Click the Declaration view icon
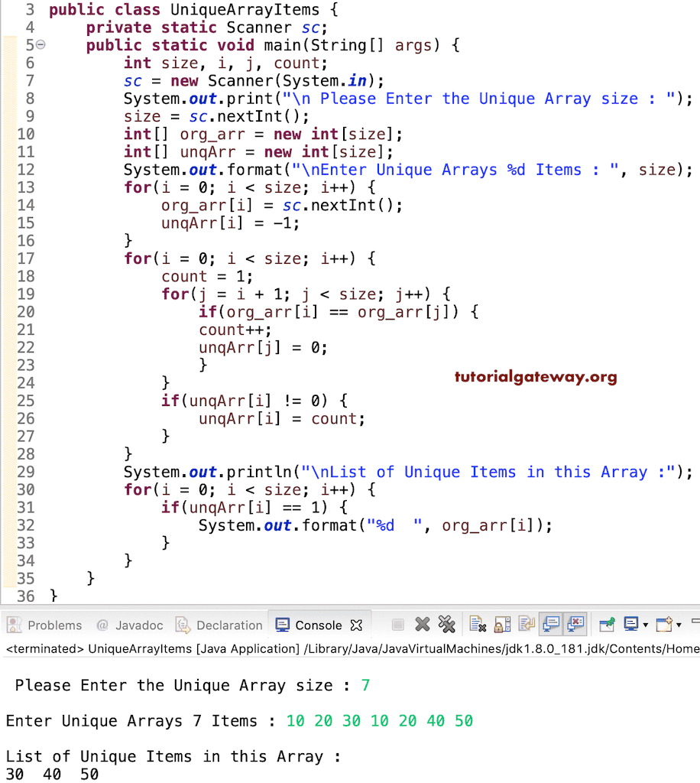700x783 pixels. [183, 625]
